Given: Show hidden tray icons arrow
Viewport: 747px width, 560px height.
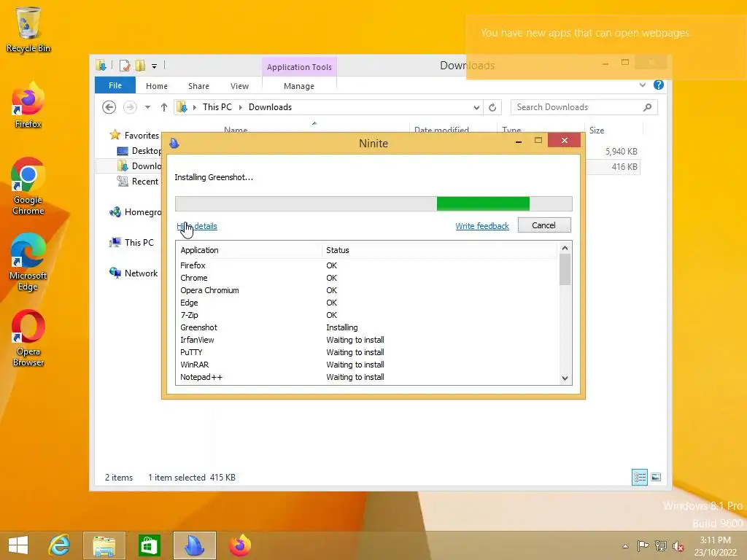Looking at the screenshot, I should coord(625,546).
